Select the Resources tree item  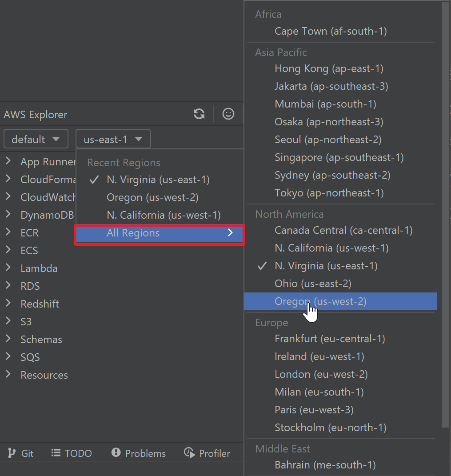(44, 375)
